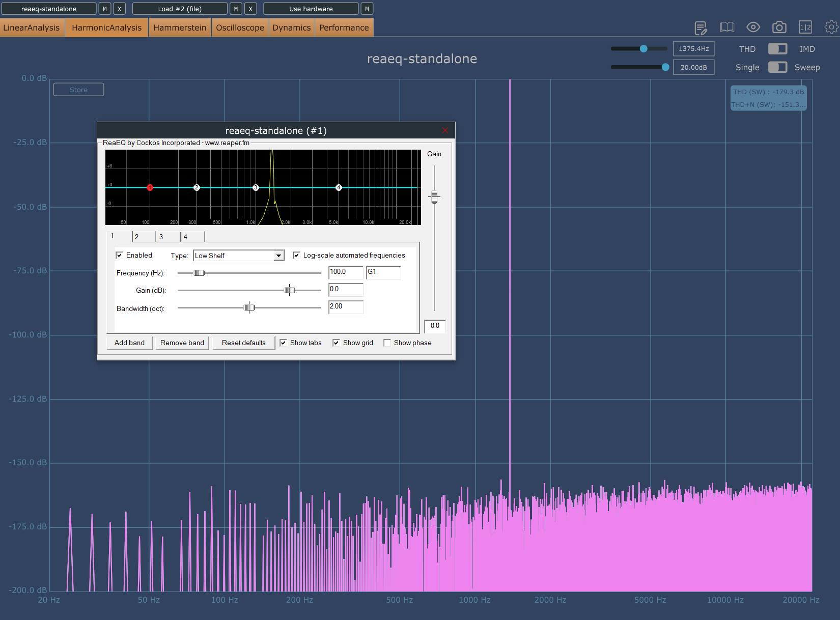Click the bandwidth field 2.00
The width and height of the screenshot is (840, 620).
click(x=346, y=307)
